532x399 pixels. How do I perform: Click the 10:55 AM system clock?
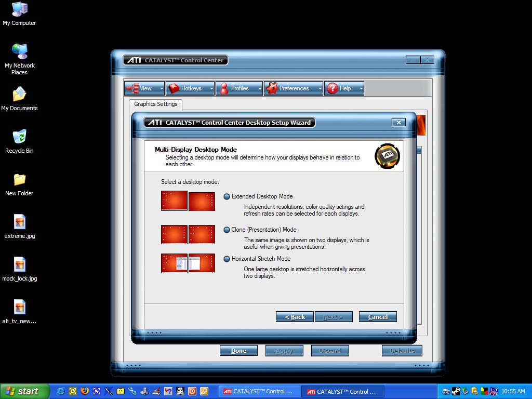click(x=513, y=392)
